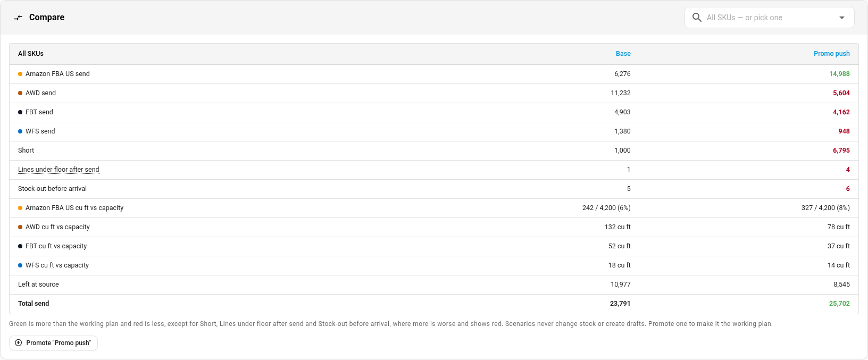The height and width of the screenshot is (360, 868).
Task: Open the Promo push column header
Action: pos(832,54)
